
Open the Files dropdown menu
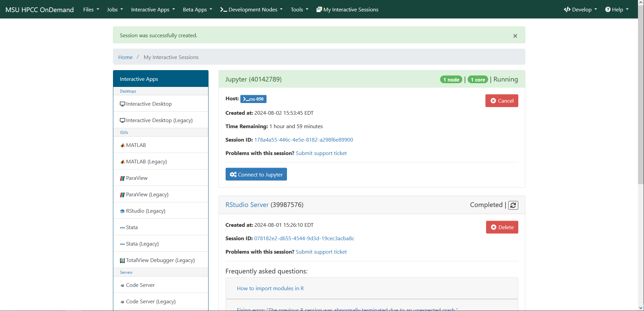point(91,9)
